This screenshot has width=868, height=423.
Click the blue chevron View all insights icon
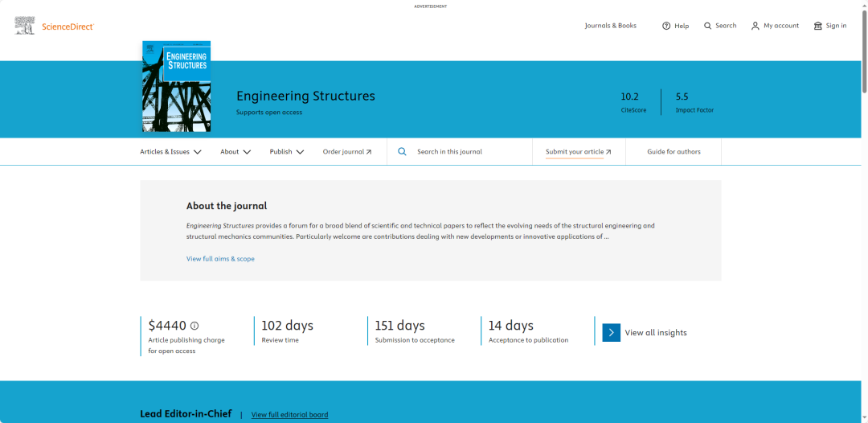tap(611, 333)
